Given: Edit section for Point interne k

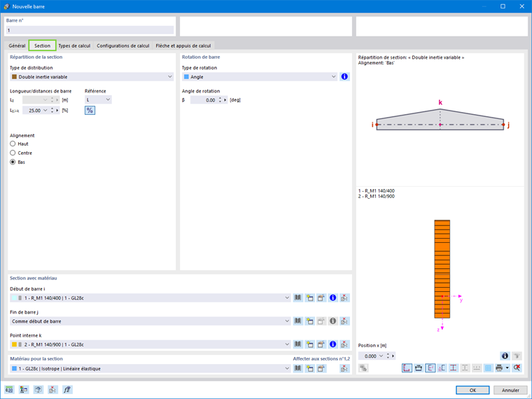Looking at the screenshot, I should point(321,344).
